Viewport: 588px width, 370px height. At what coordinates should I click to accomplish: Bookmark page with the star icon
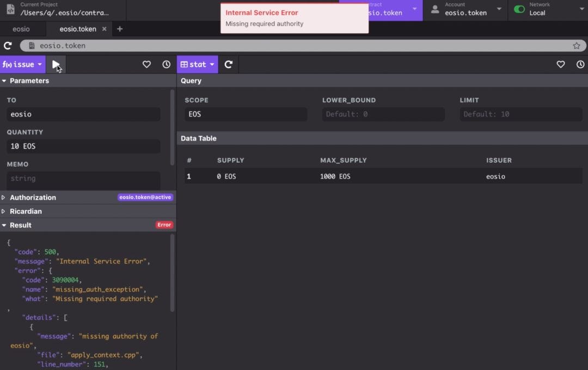tap(577, 46)
